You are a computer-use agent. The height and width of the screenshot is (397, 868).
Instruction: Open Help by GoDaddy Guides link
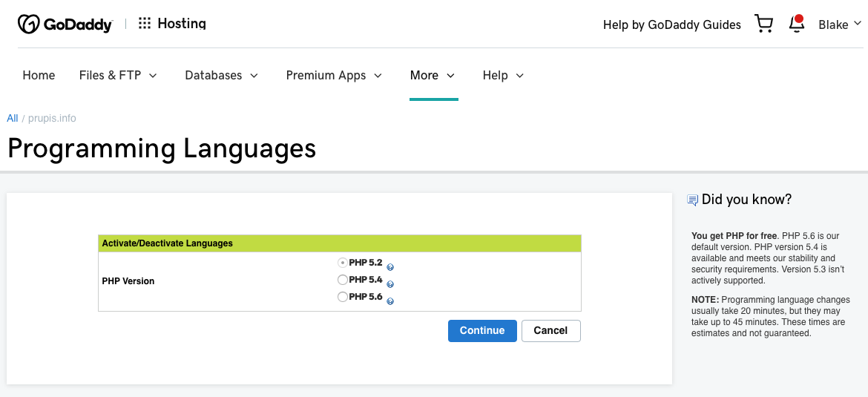click(671, 24)
